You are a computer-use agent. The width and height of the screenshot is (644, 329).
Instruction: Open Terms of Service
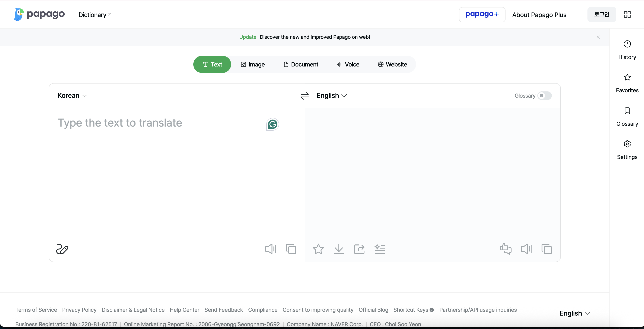[x=36, y=310]
